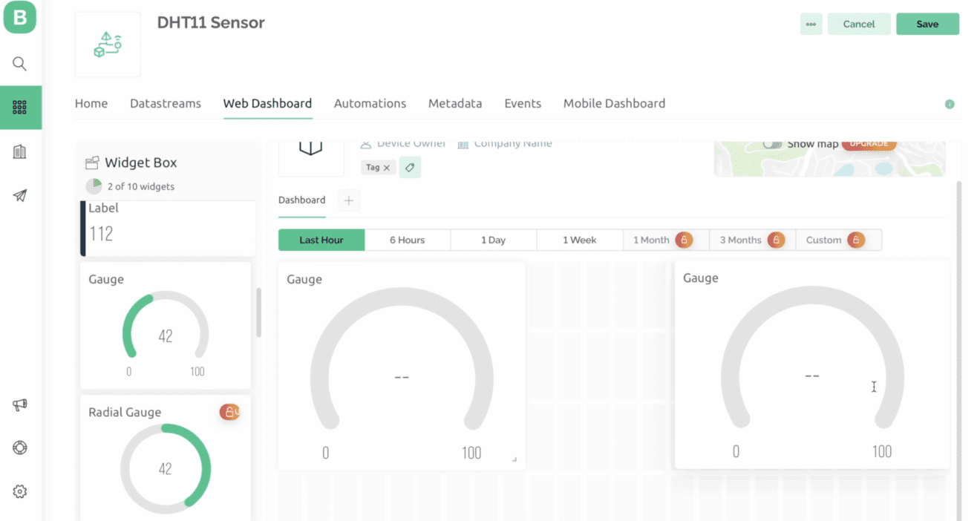The image size is (980, 521).
Task: Open the more options ellipsis menu
Action: 811,24
